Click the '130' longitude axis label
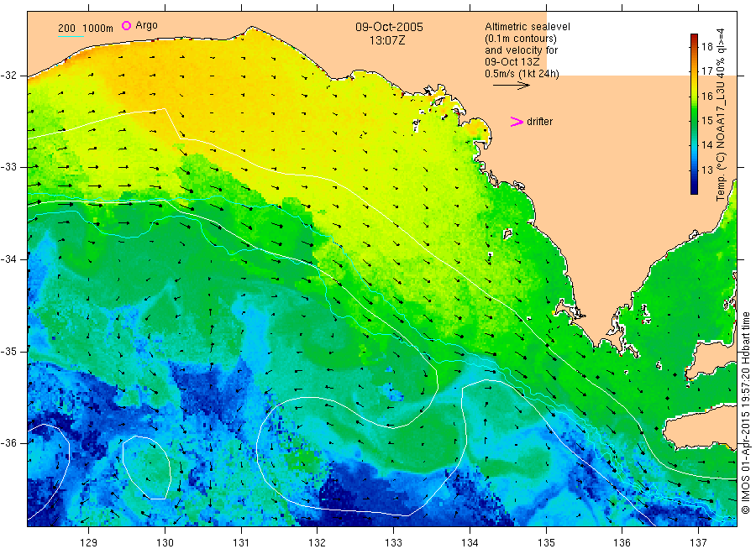 (x=165, y=542)
